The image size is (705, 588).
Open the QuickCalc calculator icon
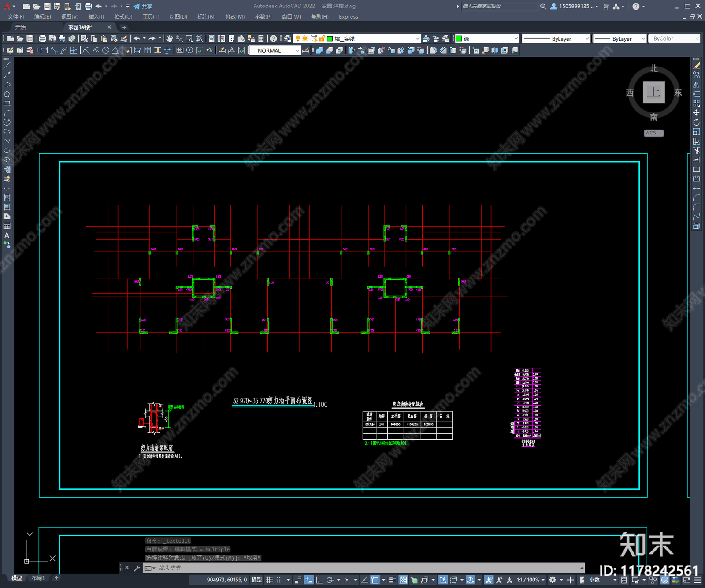261,39
